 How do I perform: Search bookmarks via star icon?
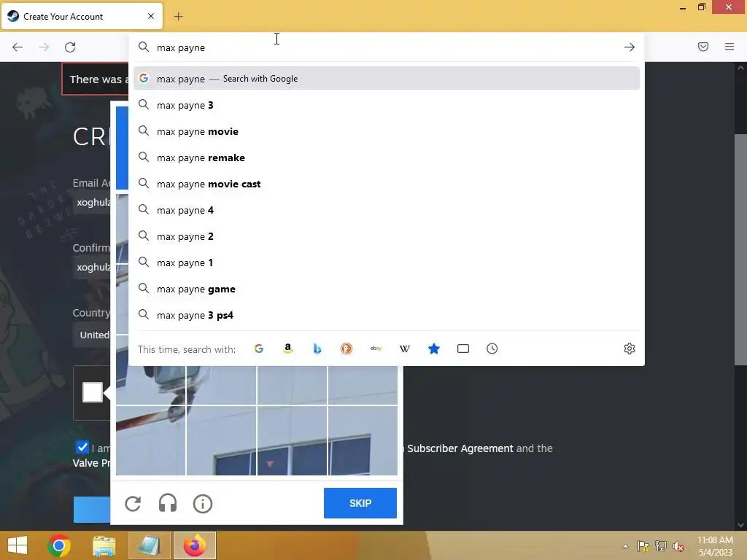433,349
